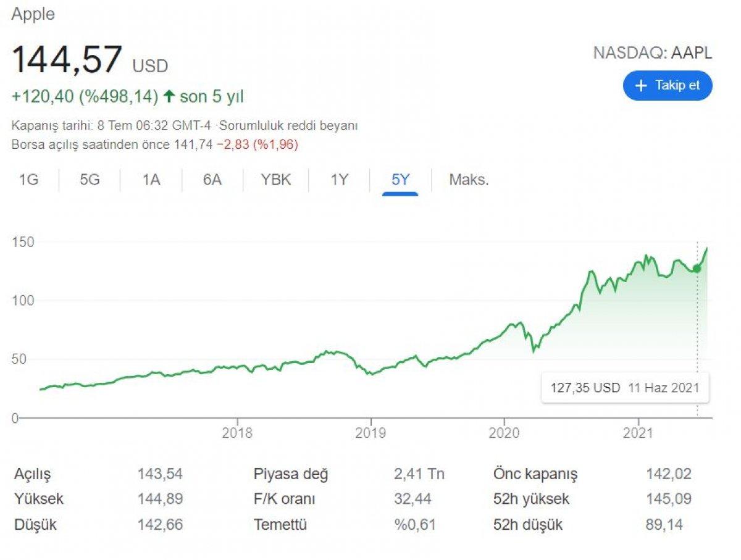This screenshot has width=741, height=560.
Task: Choose the YBK year-to-date tab
Action: 275,180
